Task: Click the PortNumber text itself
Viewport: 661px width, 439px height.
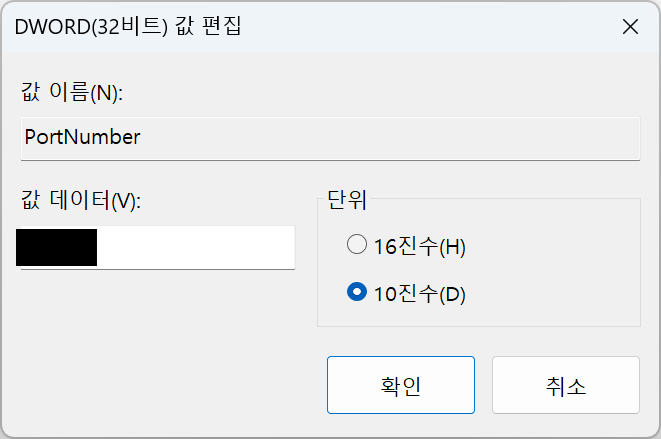Action: [x=82, y=137]
